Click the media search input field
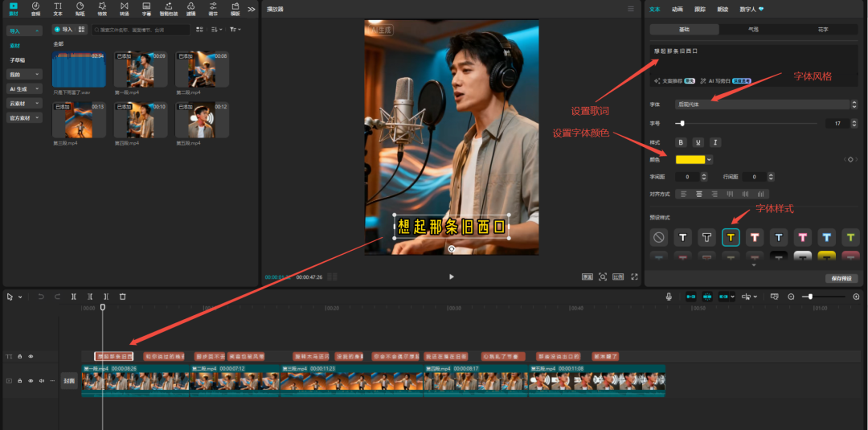 [141, 29]
